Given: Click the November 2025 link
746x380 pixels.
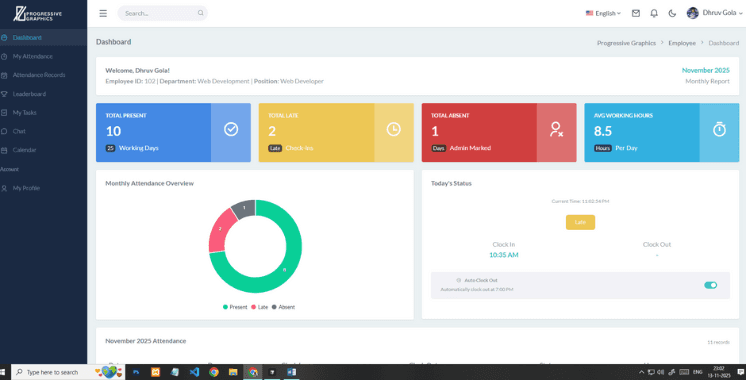Looking at the screenshot, I should click(705, 70).
